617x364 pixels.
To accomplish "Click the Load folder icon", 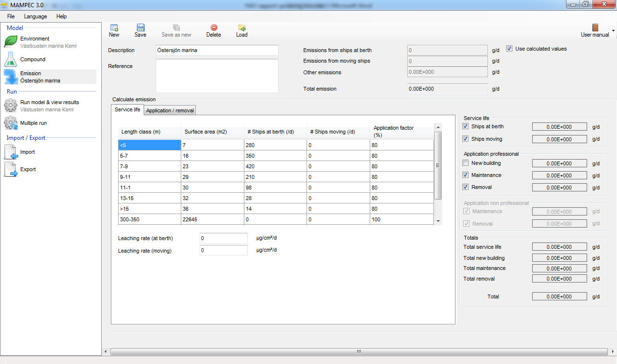I will (x=242, y=27).
